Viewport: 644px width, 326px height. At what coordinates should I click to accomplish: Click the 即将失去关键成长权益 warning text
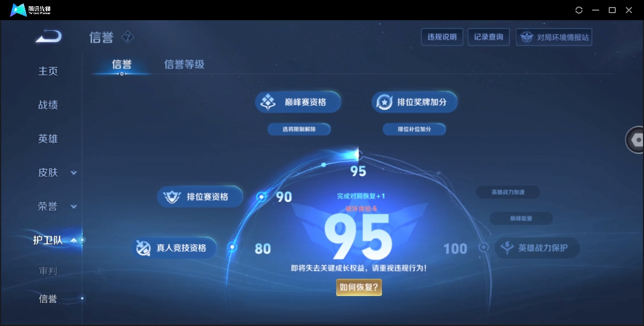(x=359, y=268)
